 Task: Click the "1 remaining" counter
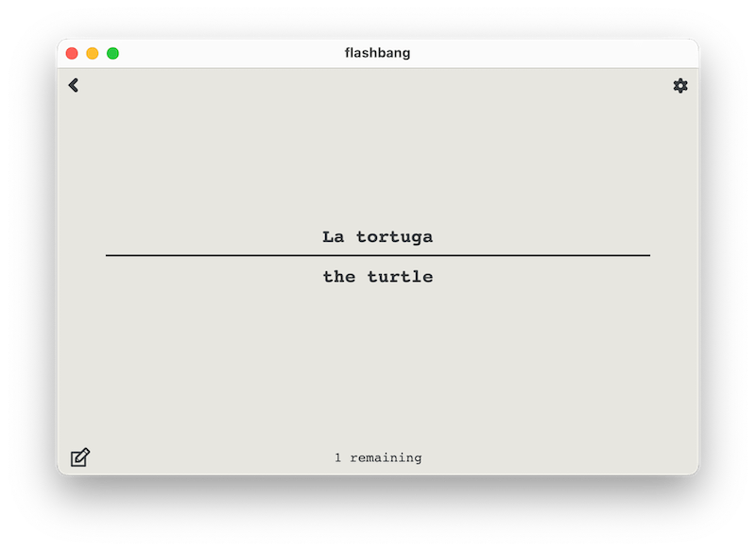tap(378, 457)
